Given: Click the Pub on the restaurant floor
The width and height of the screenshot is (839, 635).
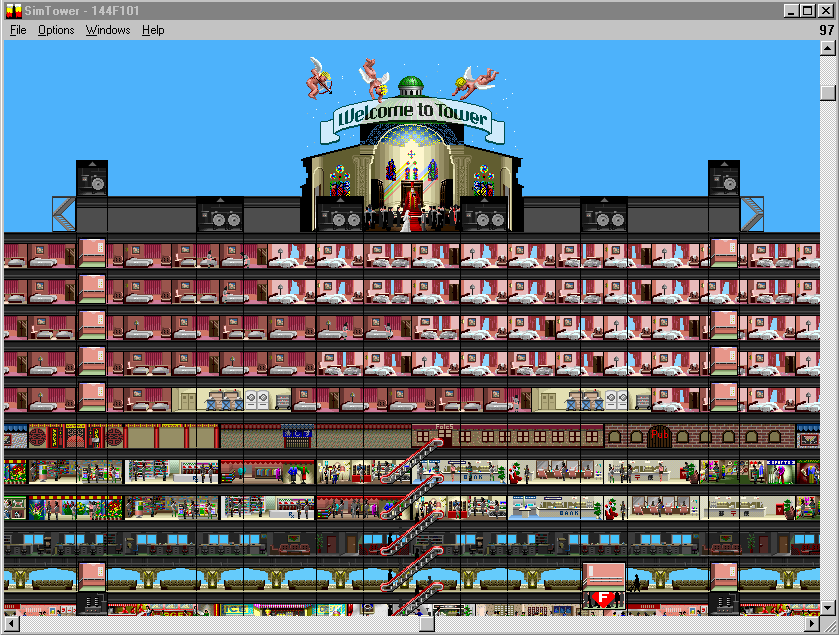Looking at the screenshot, I should 658,437.
